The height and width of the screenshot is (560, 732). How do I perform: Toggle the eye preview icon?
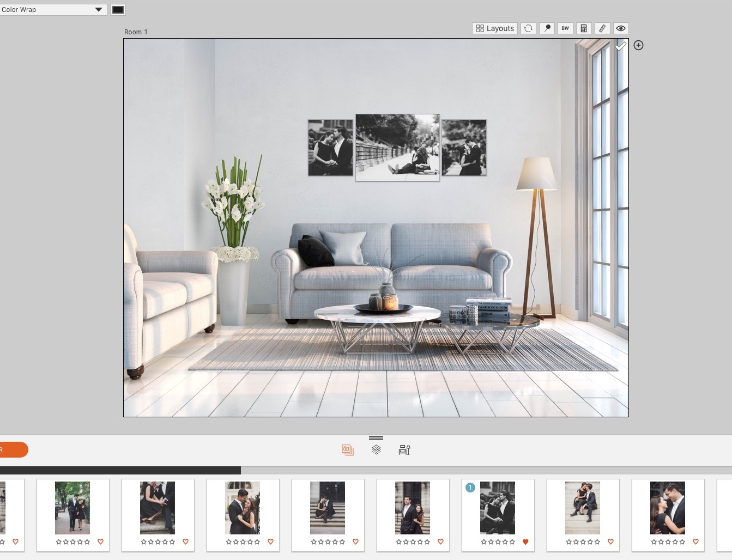click(621, 28)
